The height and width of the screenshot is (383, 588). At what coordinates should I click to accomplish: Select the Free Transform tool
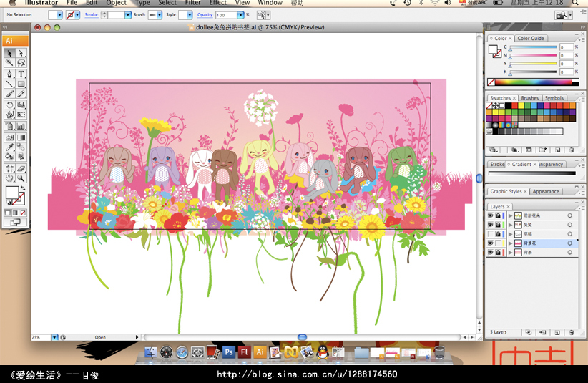[x=21, y=115]
